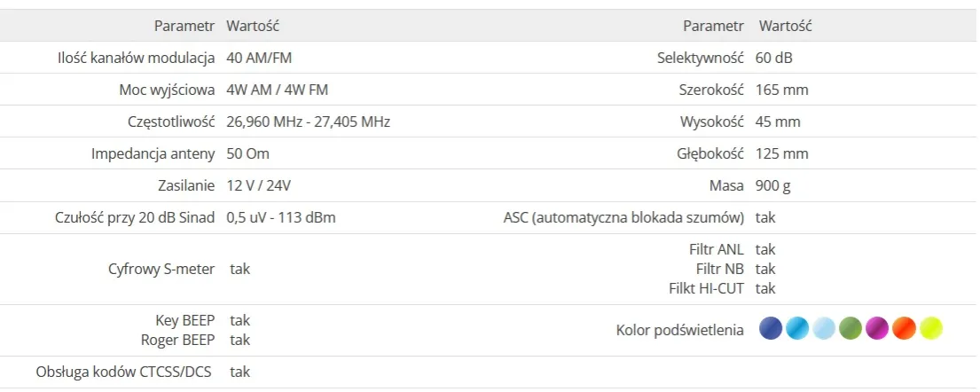Click the 'Roger BEEP' parameter label
Image resolution: width=980 pixels, height=392 pixels.
coord(177,340)
